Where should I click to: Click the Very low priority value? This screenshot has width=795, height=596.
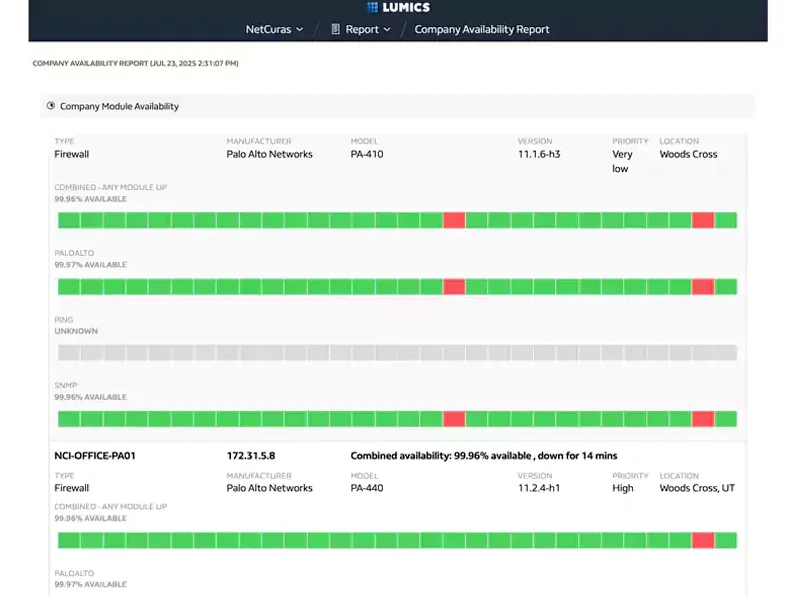pos(622,161)
